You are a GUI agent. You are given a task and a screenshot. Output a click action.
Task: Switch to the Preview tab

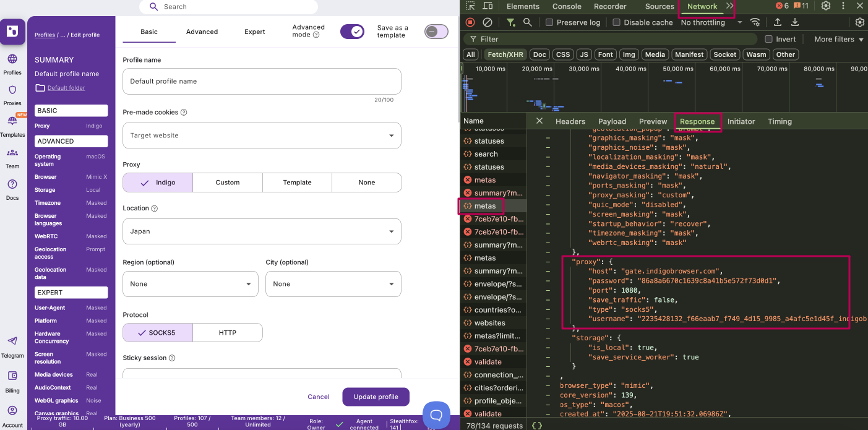[x=653, y=121]
